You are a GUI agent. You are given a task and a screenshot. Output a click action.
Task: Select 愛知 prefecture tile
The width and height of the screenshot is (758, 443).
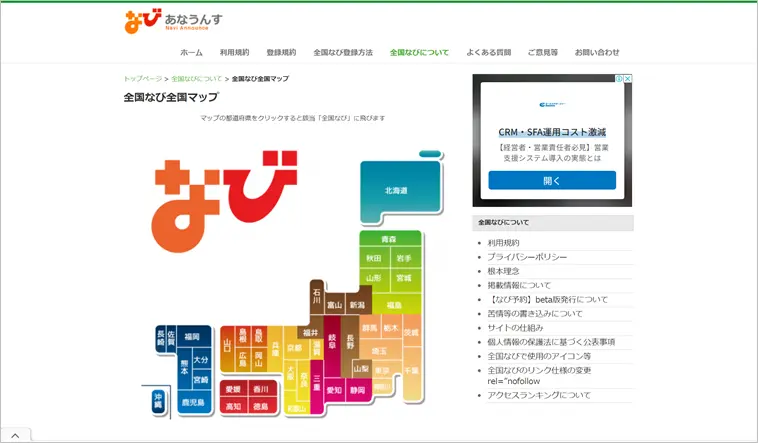pos(334,390)
